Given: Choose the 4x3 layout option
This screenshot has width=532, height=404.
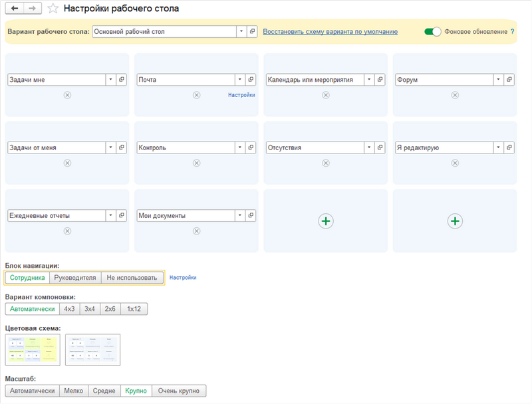Looking at the screenshot, I should 69,309.
